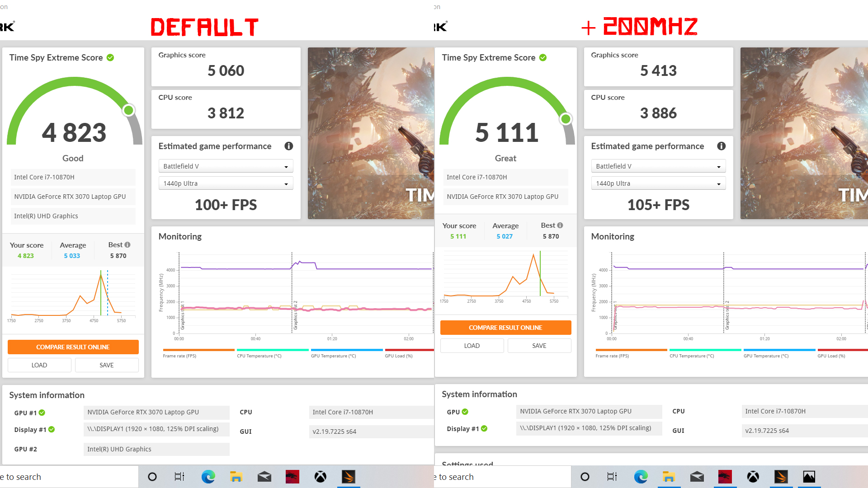
Task: Open Battlefield V game dropdown in right window
Action: point(658,166)
